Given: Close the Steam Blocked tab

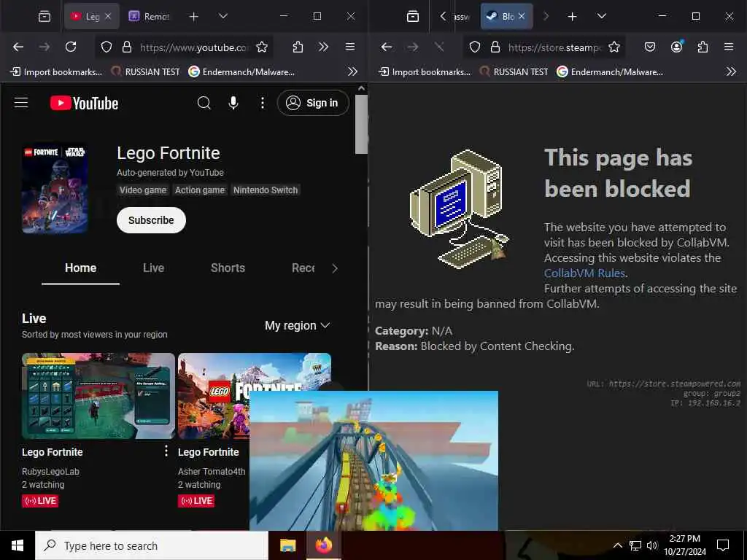Looking at the screenshot, I should [x=522, y=16].
